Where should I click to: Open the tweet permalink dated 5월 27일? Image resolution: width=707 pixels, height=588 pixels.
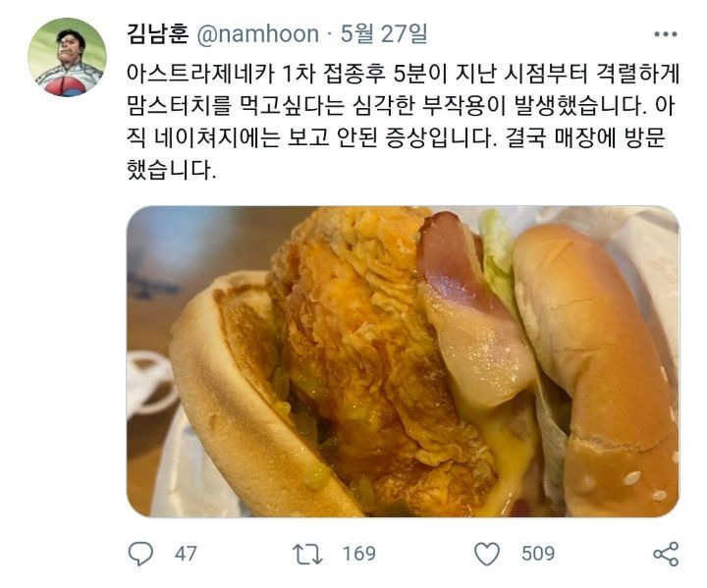coord(384,33)
